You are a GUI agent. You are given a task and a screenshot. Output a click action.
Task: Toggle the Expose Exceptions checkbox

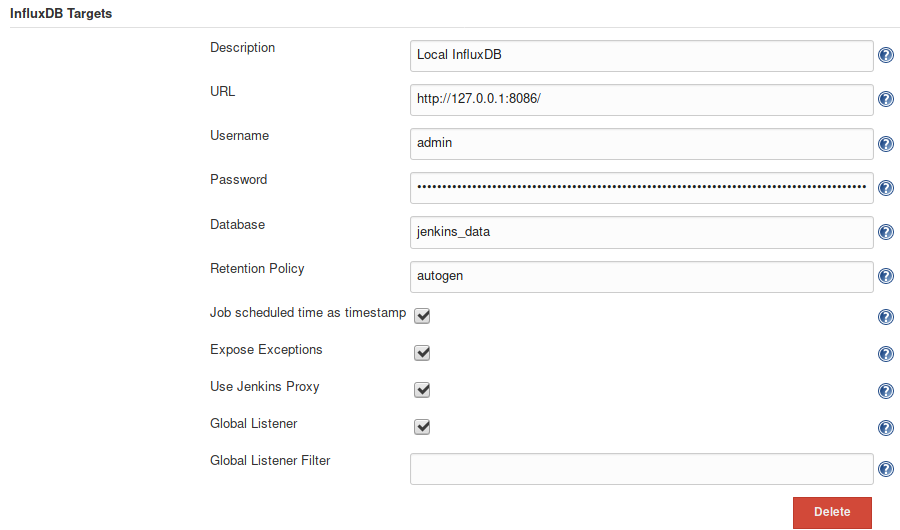422,353
